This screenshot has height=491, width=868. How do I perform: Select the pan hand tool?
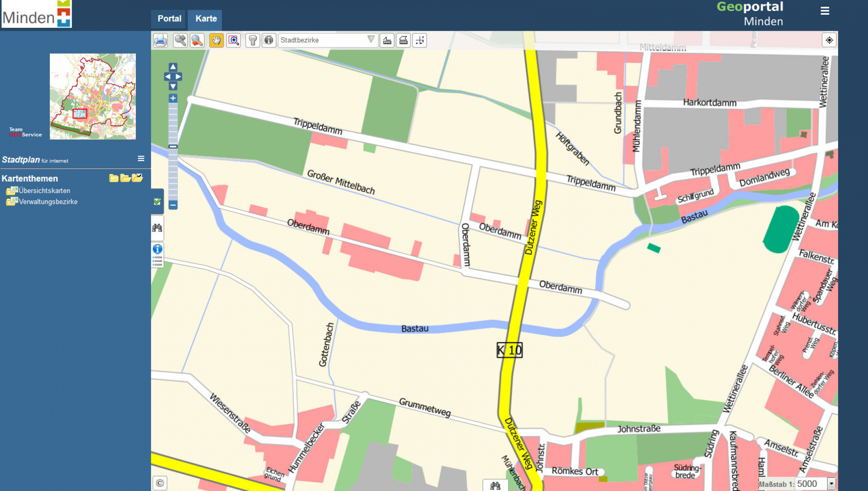tap(216, 40)
